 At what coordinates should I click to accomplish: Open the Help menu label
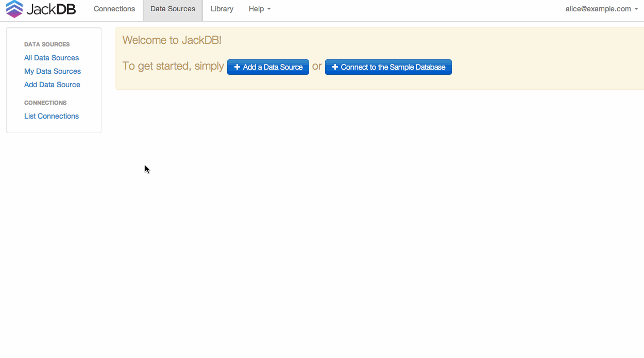[256, 9]
